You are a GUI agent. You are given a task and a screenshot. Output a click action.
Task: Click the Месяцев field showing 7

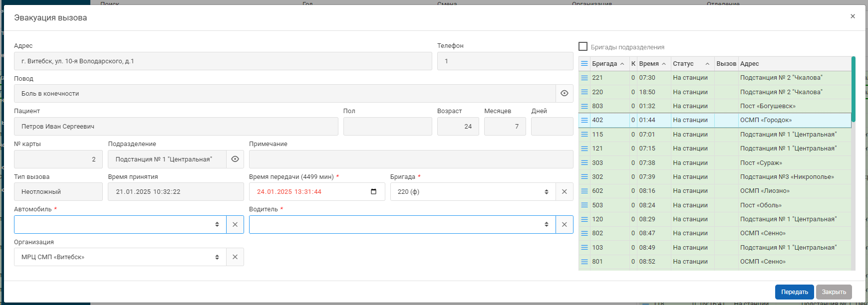click(505, 127)
